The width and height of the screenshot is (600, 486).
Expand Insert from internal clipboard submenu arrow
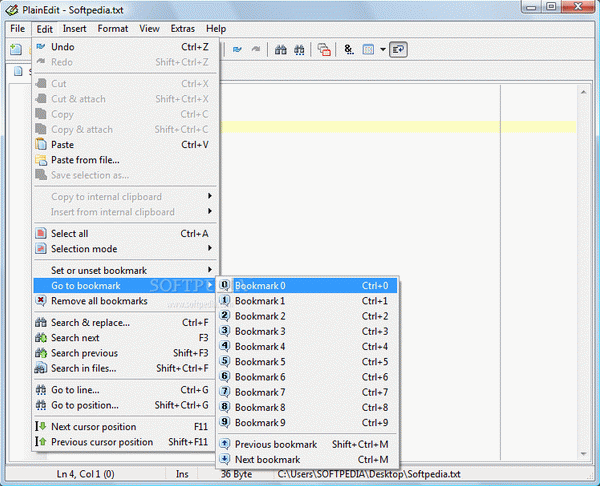210,211
